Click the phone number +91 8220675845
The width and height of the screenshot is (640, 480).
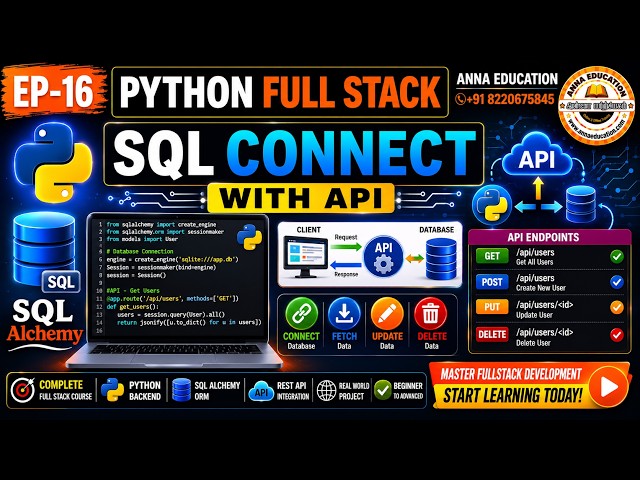point(510,99)
